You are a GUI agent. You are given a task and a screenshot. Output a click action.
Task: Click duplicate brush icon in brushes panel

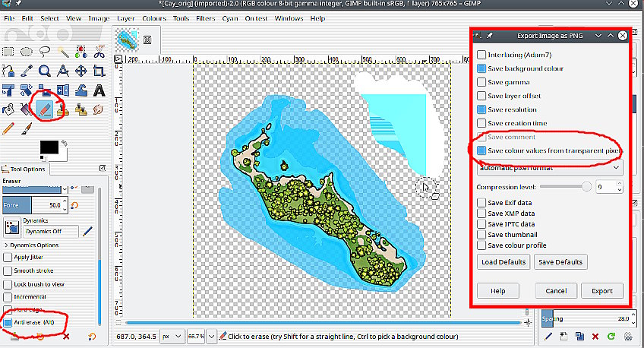coord(579,336)
